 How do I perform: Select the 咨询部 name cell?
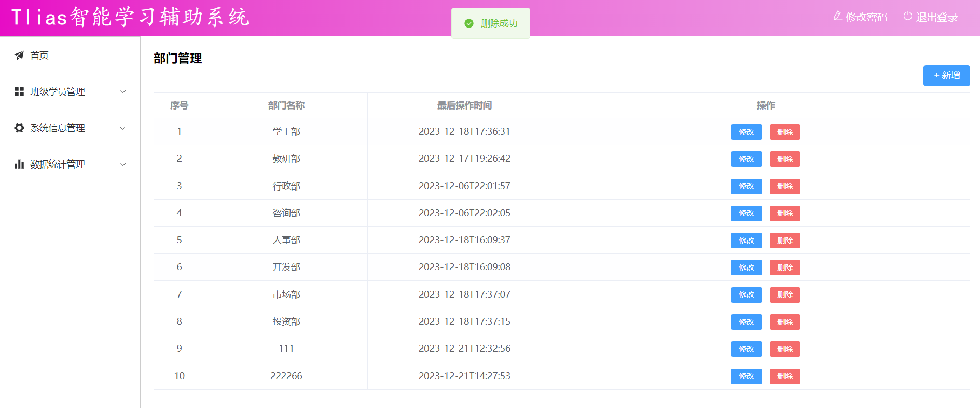tap(286, 213)
